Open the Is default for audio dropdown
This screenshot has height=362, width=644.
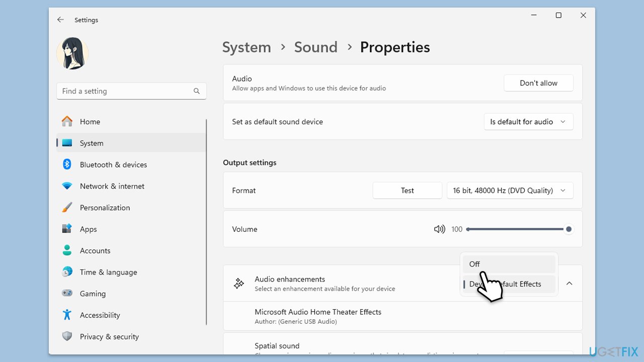click(x=528, y=122)
